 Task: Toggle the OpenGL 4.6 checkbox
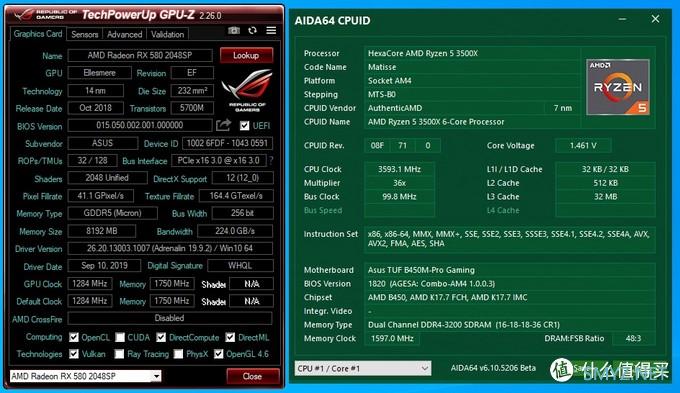[219, 354]
